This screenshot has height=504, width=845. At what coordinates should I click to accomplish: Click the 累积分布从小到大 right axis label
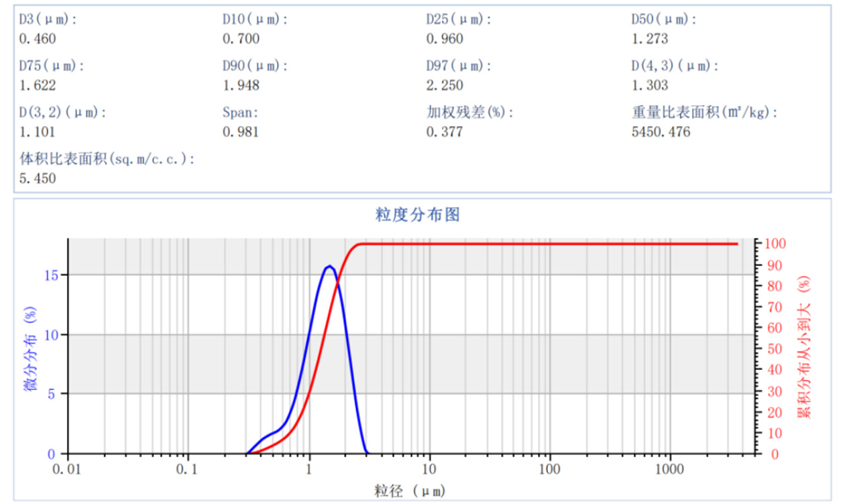point(803,347)
